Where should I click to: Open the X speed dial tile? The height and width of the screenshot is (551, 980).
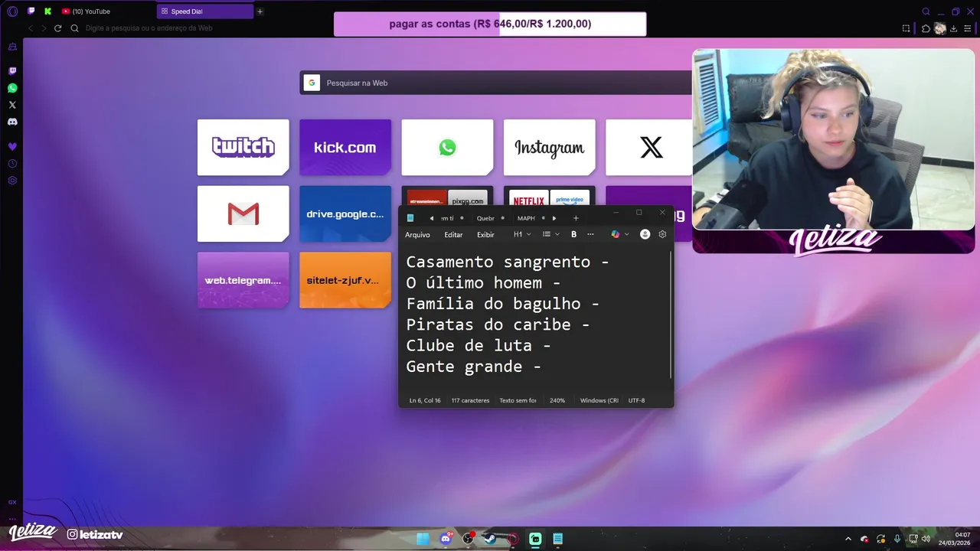click(649, 147)
